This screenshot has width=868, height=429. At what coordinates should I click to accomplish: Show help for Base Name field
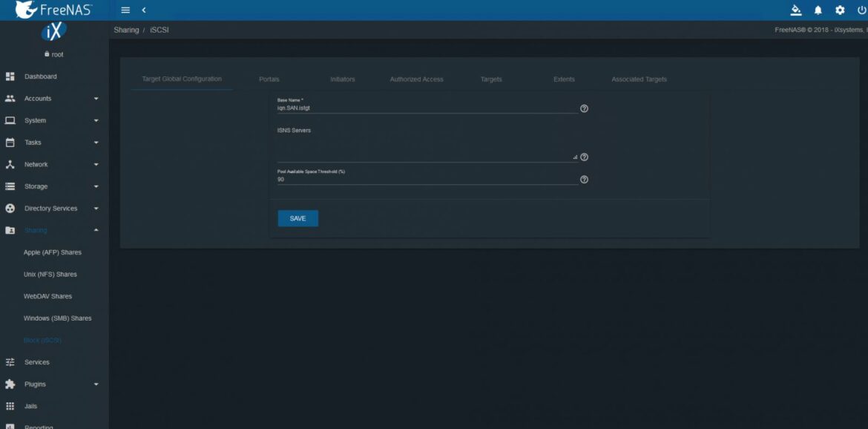(x=583, y=108)
